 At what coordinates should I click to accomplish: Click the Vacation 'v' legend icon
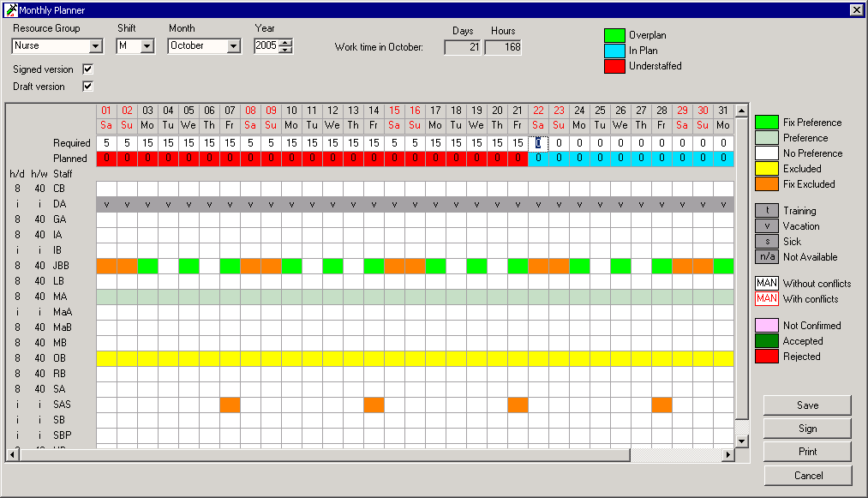point(766,226)
